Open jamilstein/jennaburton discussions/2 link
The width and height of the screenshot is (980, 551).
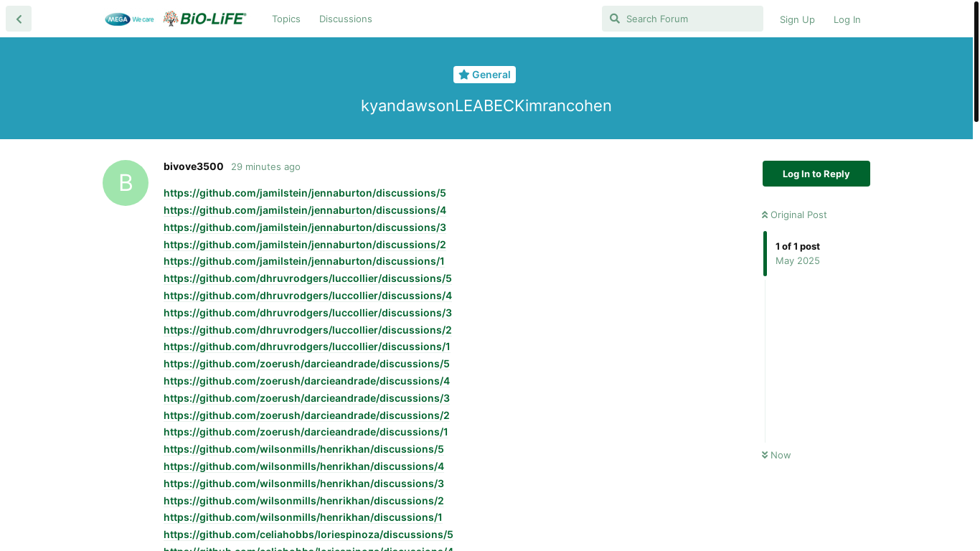(305, 245)
